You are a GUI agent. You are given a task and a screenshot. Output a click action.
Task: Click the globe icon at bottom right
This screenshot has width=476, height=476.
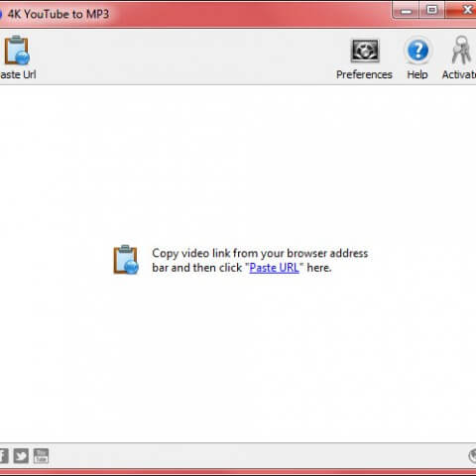tap(473, 456)
